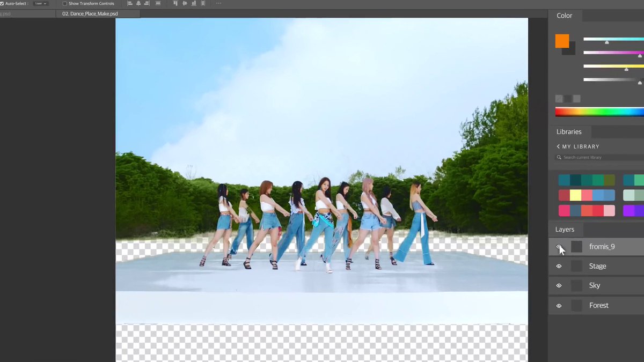Click the align top edges icon

[x=175, y=3]
